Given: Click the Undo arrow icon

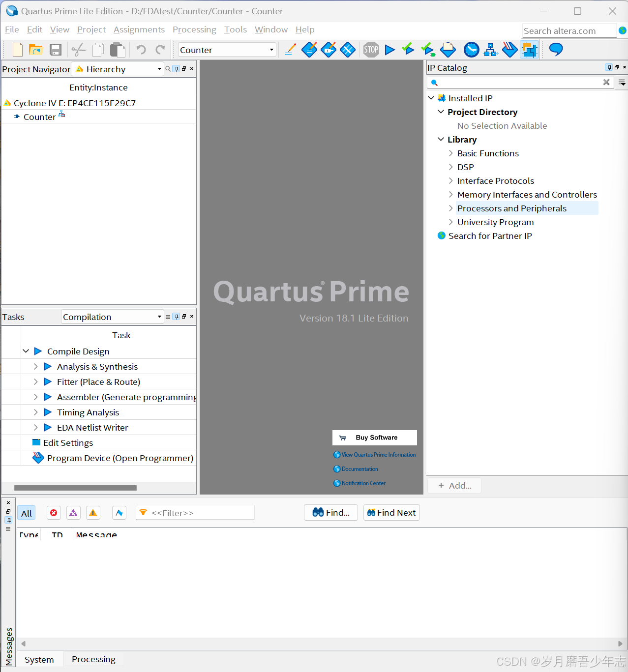Looking at the screenshot, I should pyautogui.click(x=141, y=50).
